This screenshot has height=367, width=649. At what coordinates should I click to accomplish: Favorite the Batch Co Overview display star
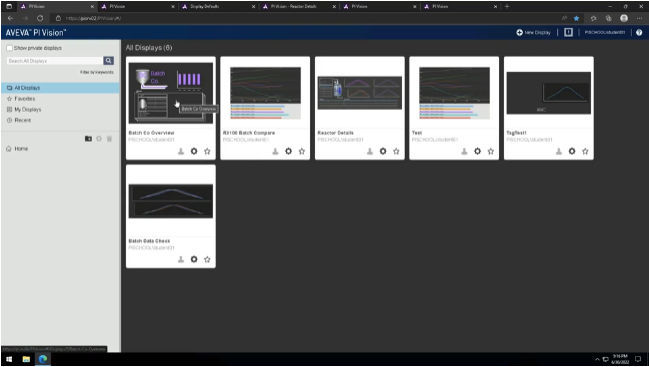pyautogui.click(x=207, y=151)
